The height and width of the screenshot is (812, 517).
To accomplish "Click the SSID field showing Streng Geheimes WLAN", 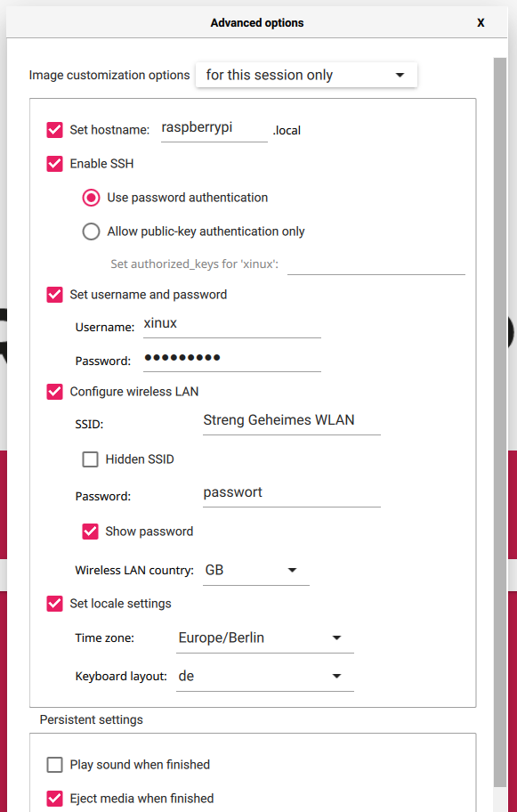I will coord(291,419).
